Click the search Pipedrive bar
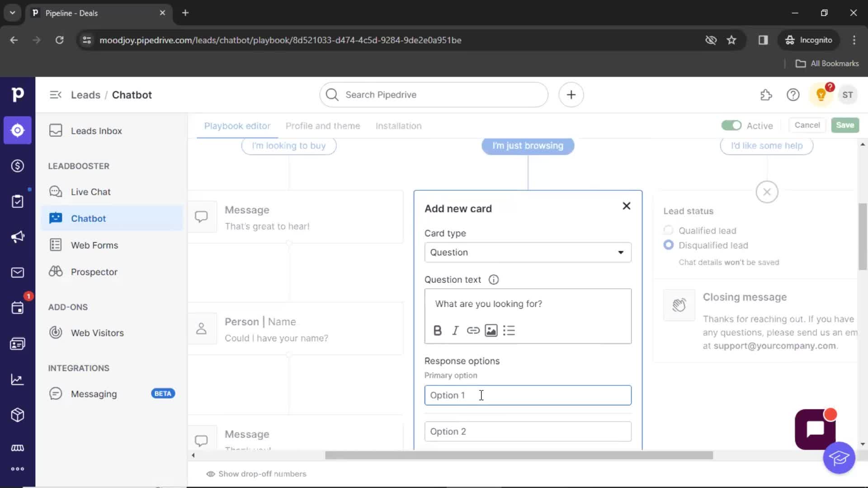The width and height of the screenshot is (868, 488). [434, 94]
